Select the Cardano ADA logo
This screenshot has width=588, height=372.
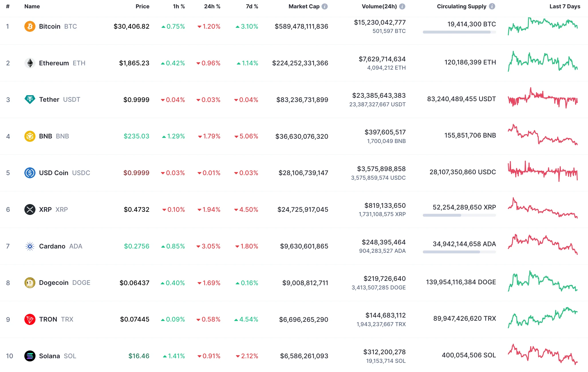tap(30, 246)
